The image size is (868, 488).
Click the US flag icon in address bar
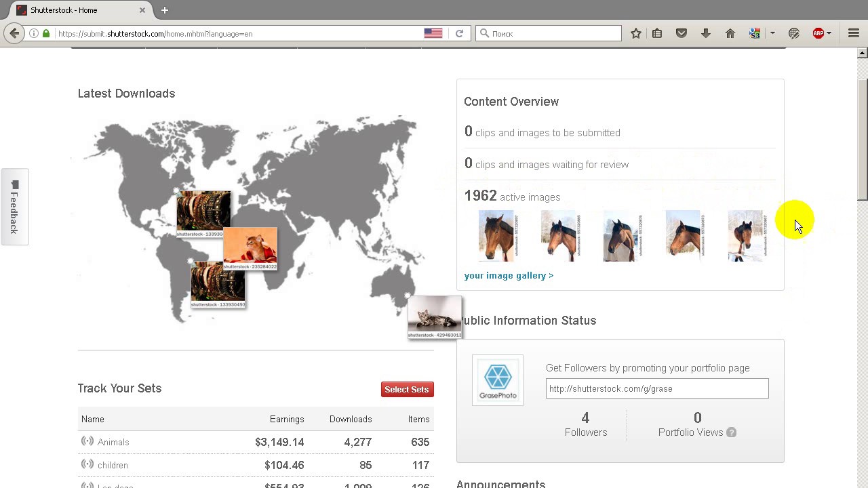(433, 33)
